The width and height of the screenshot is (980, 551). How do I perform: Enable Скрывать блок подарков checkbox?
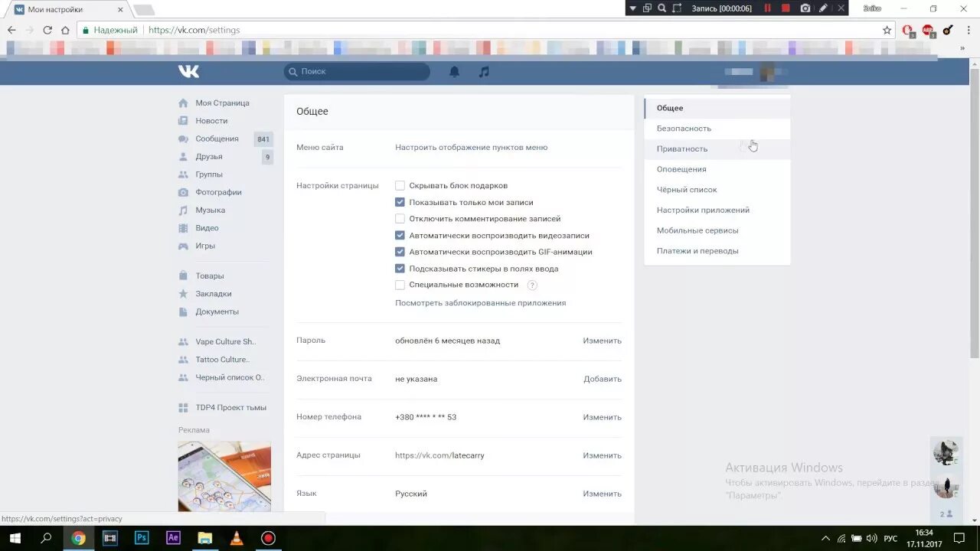point(400,185)
